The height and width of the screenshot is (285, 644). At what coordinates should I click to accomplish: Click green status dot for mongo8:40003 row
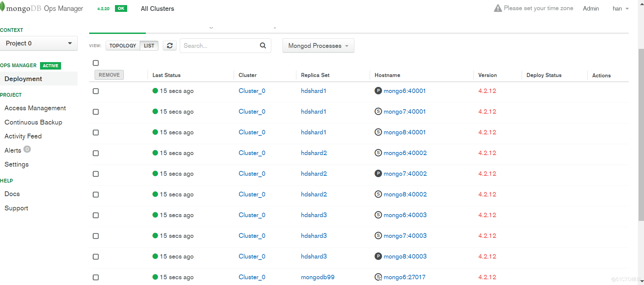coord(155,256)
